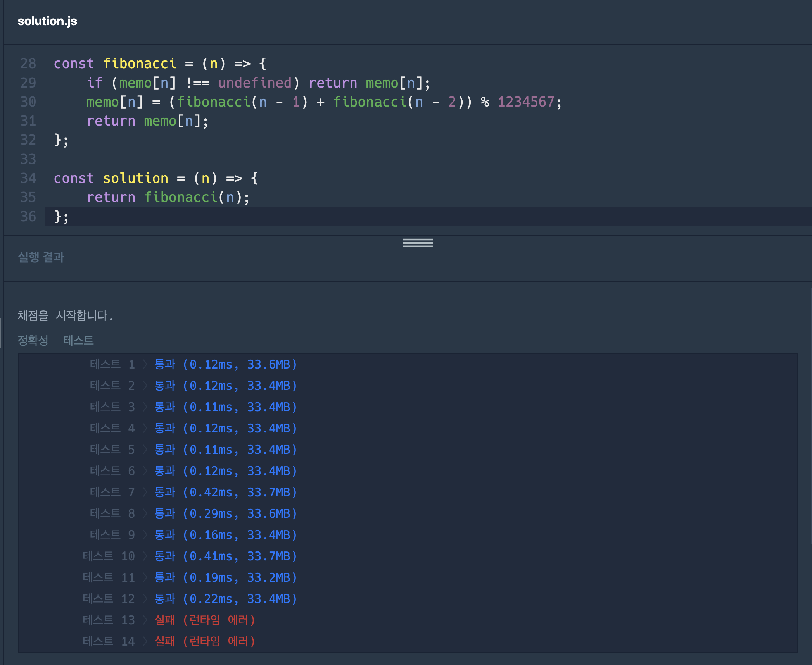
Task: Click line number 28 in the gutter
Action: (x=28, y=64)
